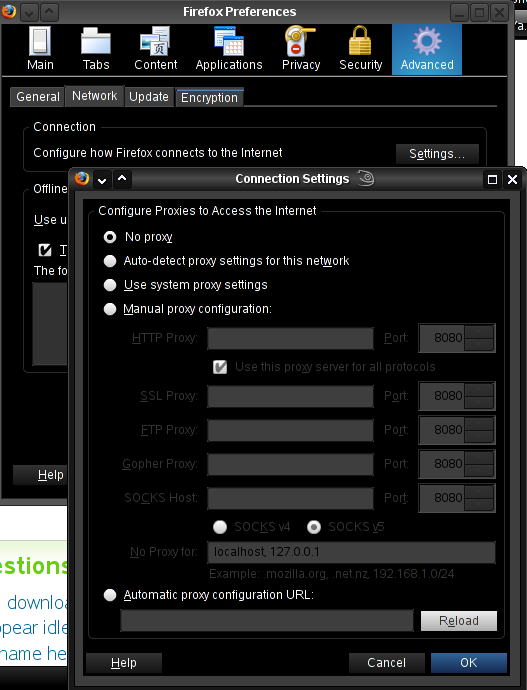Click the HTTP Proxy text field
This screenshot has height=690, width=527.
[290, 338]
